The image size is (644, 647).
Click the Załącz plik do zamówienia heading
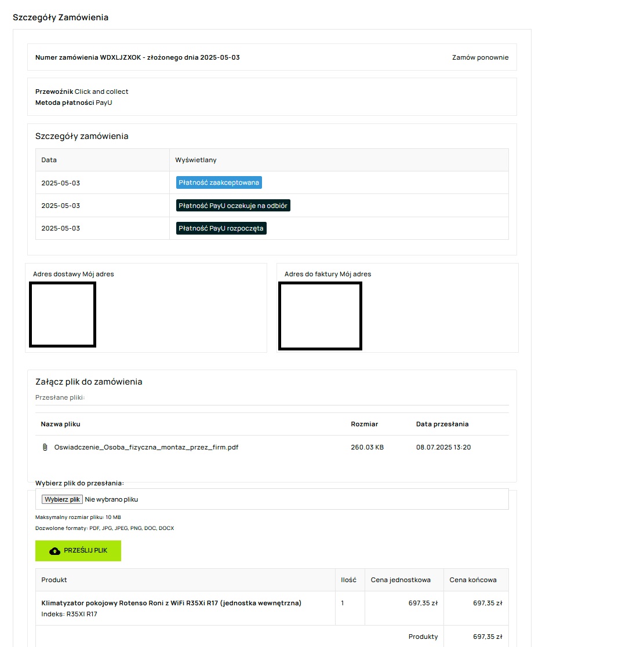point(89,382)
